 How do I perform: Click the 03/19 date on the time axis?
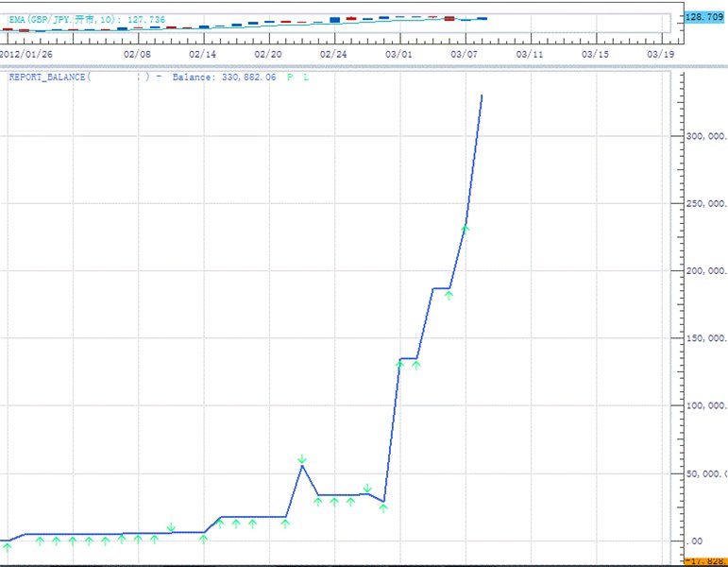(660, 55)
